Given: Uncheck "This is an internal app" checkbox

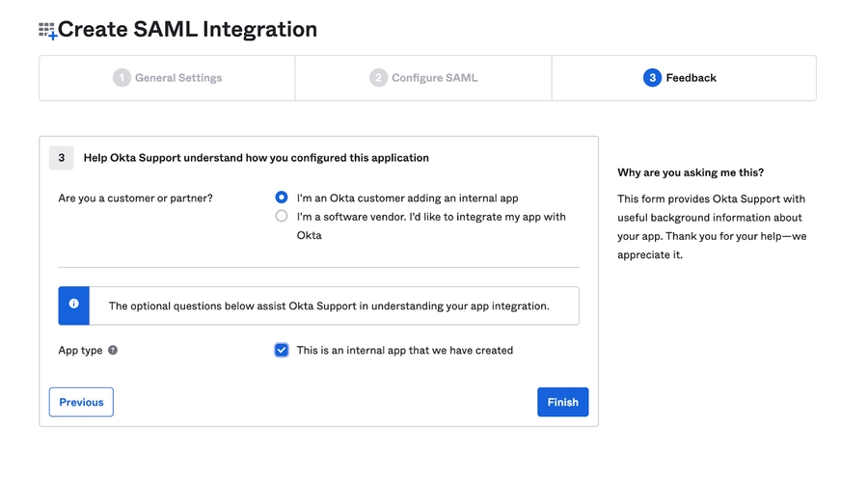Looking at the screenshot, I should click(282, 351).
